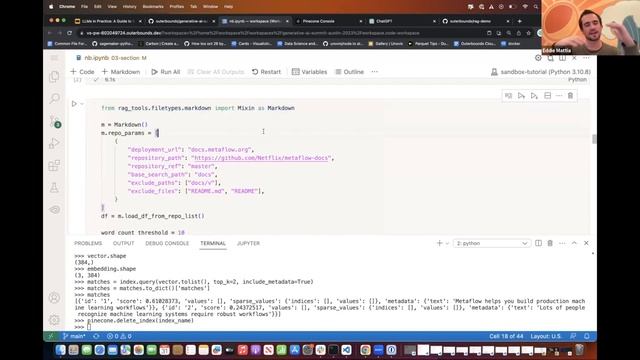Image resolution: width=640 pixels, height=360 pixels.
Task: Close the terminal panel
Action: 586,243
